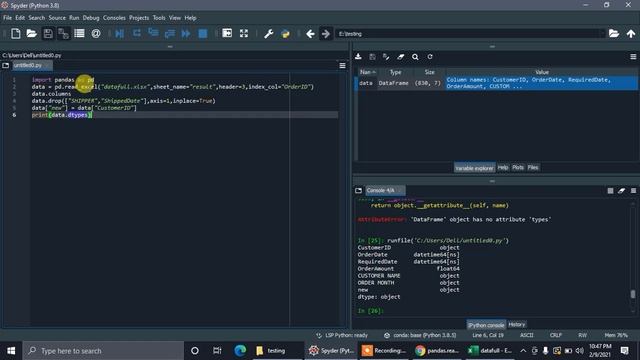Viewport: 640px width, 360px height.
Task: Sort variables by Type column header
Action: (395, 72)
